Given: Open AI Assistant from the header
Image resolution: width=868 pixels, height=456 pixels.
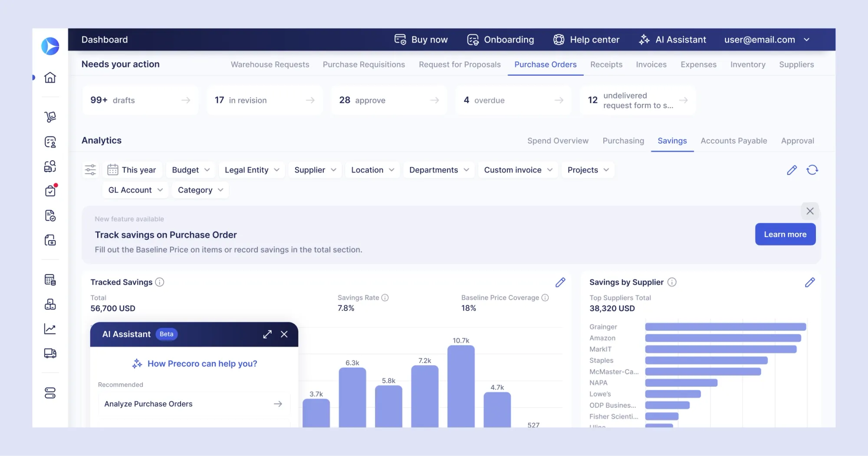Looking at the screenshot, I should (672, 40).
